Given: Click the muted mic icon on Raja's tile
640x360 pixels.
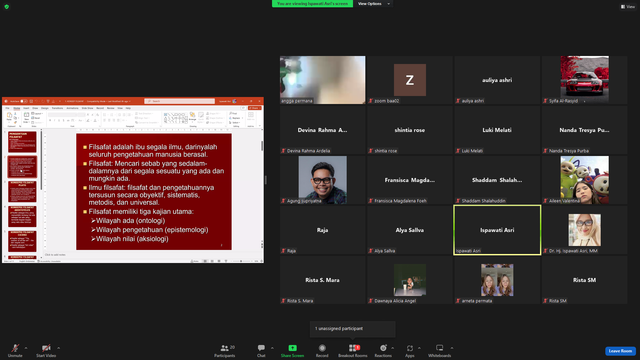Looking at the screenshot, I should coord(283,251).
